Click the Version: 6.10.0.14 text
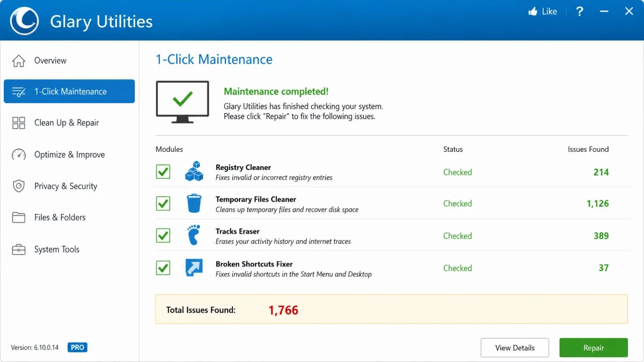Image resolution: width=644 pixels, height=362 pixels. pos(35,348)
